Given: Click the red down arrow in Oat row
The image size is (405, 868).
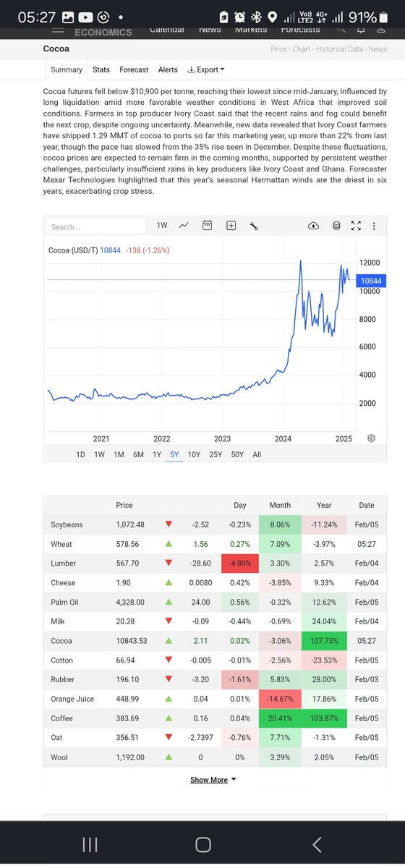Looking at the screenshot, I should 169,739.
